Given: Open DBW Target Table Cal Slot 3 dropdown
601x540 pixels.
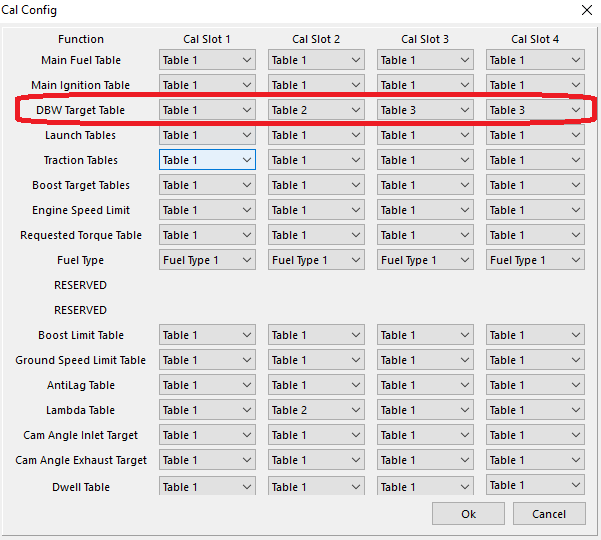Looking at the screenshot, I should click(x=425, y=110).
